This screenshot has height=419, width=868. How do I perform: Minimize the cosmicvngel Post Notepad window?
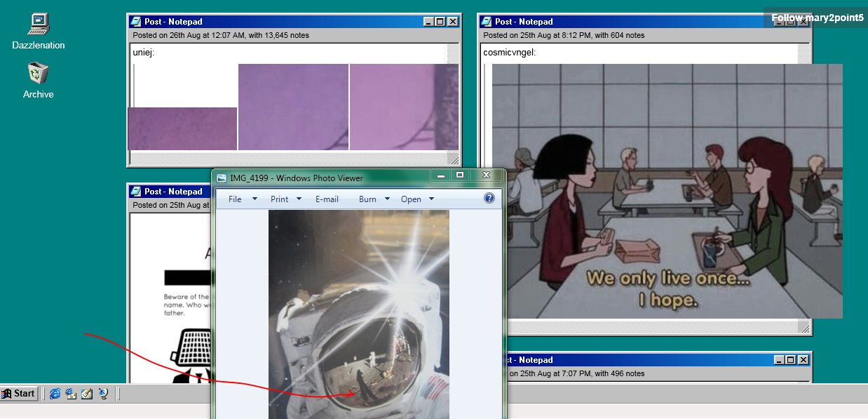click(x=779, y=22)
